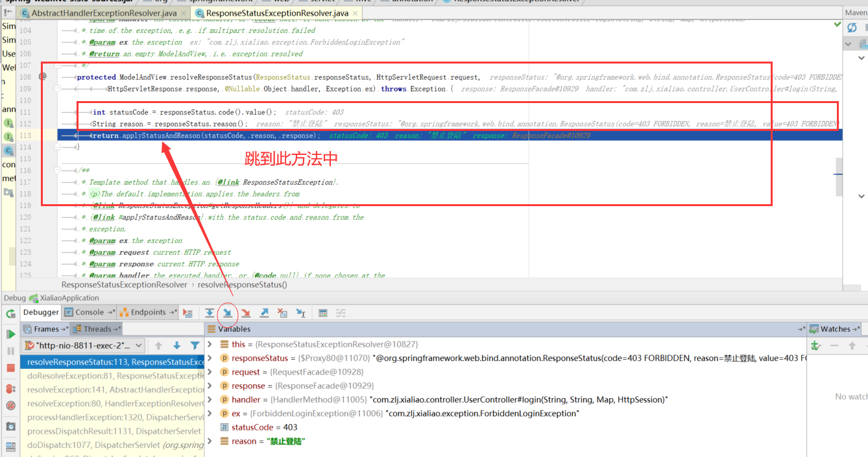
Task: Select frame doResolveException:81
Action: tap(112, 376)
